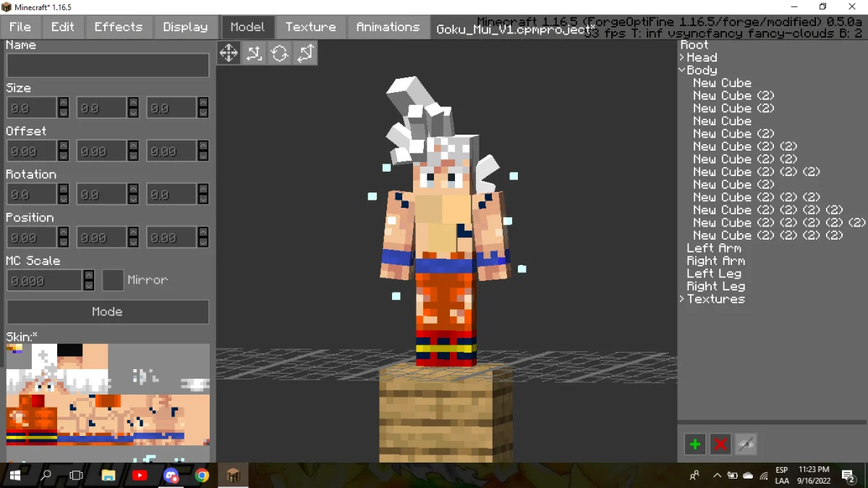Decrease the Size Z value with down arrow
The height and width of the screenshot is (488, 868).
click(204, 113)
